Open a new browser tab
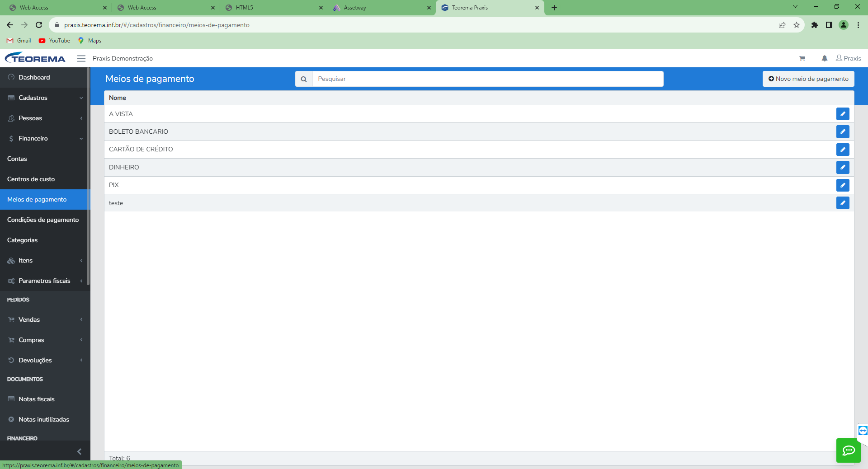The width and height of the screenshot is (868, 469). [554, 8]
